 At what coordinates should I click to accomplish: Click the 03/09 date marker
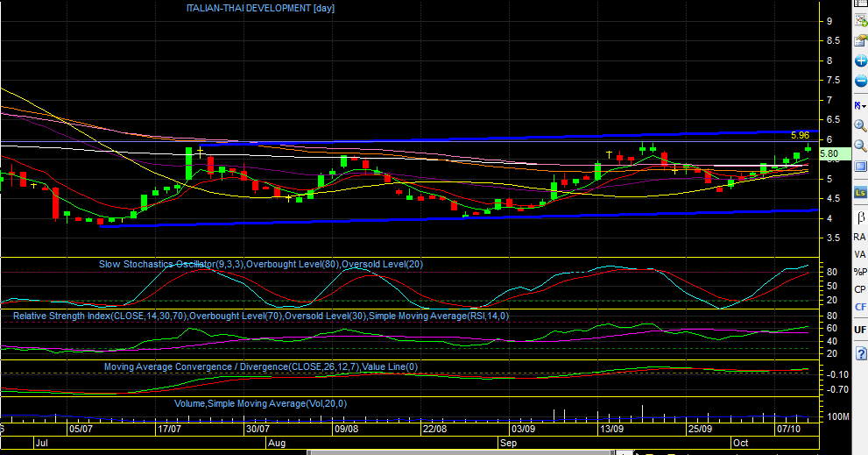click(524, 429)
